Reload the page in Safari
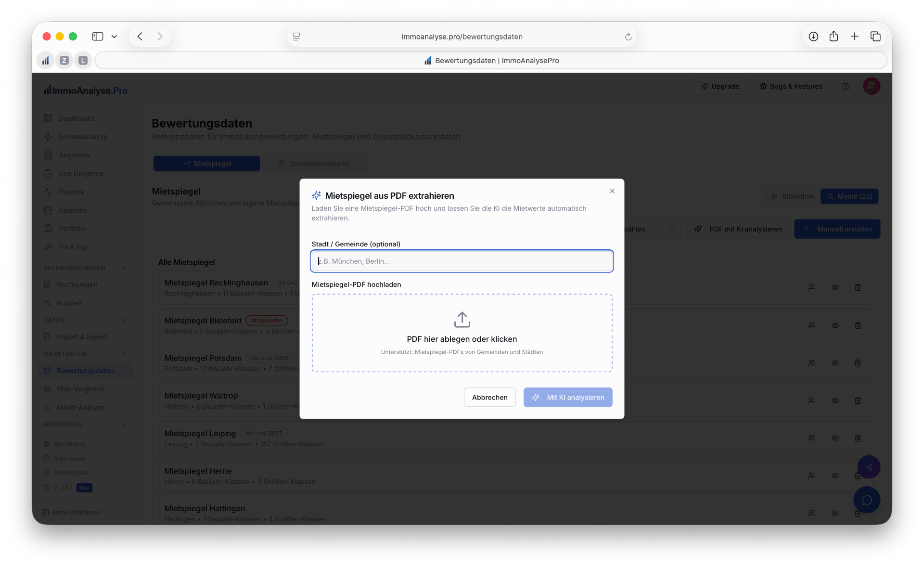924x567 pixels. tap(628, 37)
